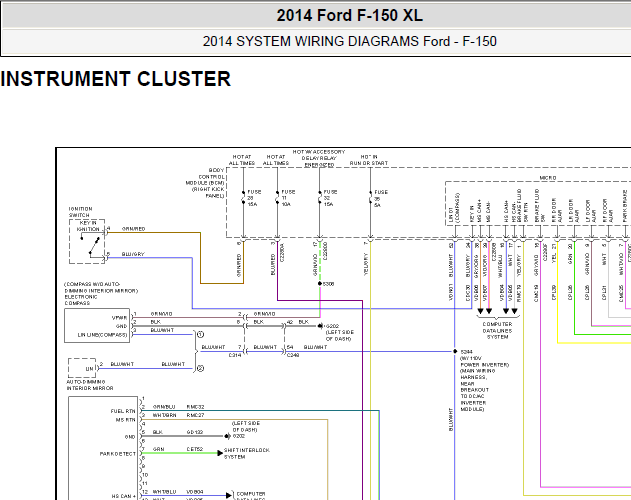This screenshot has height=500, width=631.
Task: Click 'CPL21' circuit code label
Action: (x=604, y=293)
